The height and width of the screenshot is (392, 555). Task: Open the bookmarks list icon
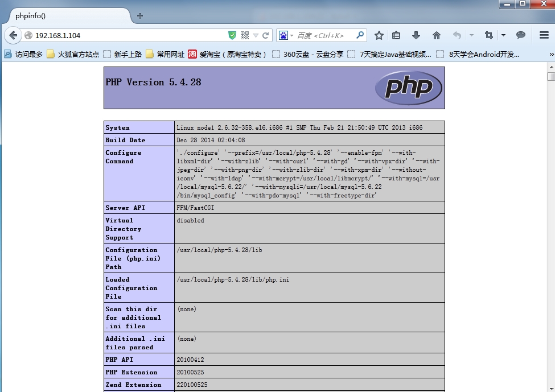click(396, 35)
